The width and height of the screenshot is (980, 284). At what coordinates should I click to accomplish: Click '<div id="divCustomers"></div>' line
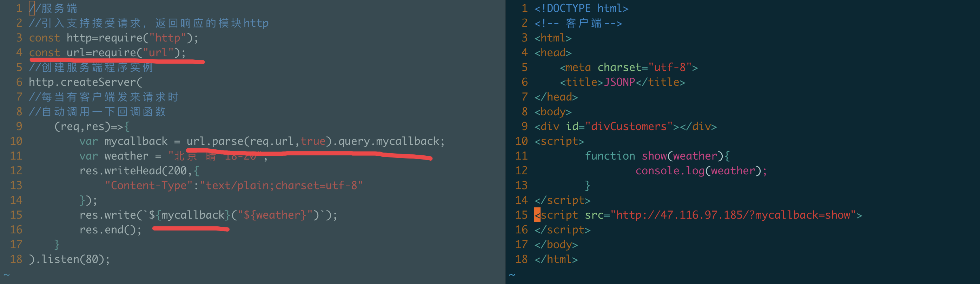tap(625, 127)
